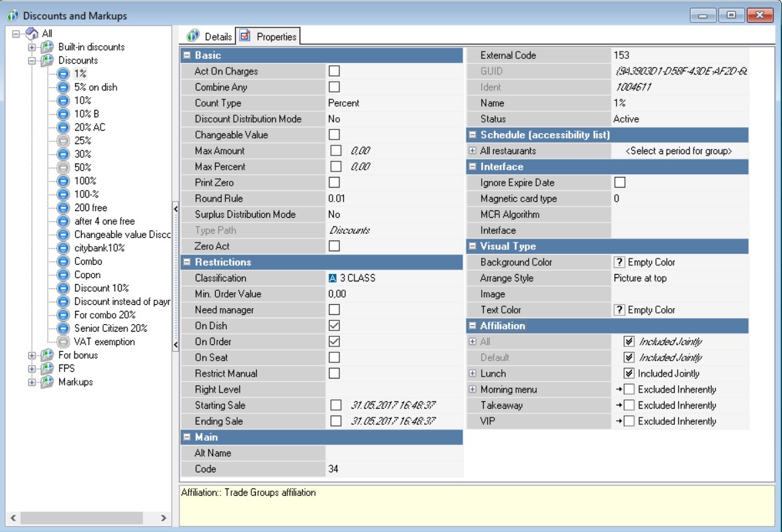Screen dimensions: 782x532
Task: Click the 3 CLASS classification icon
Action: coord(332,278)
